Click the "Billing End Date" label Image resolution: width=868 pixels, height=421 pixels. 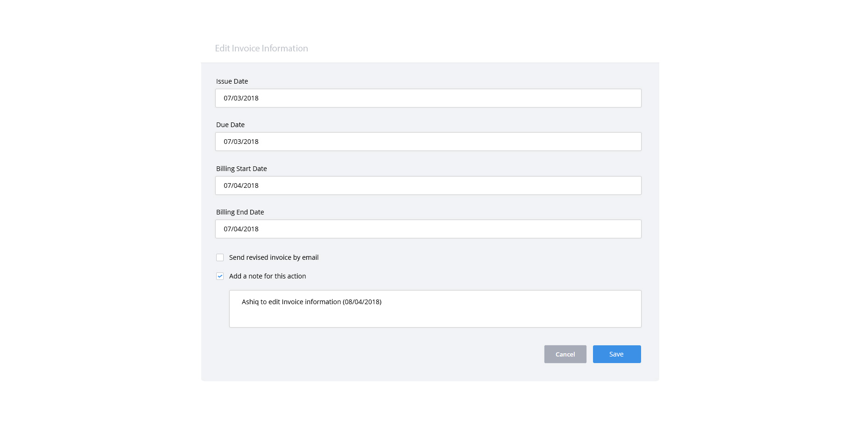pos(240,212)
